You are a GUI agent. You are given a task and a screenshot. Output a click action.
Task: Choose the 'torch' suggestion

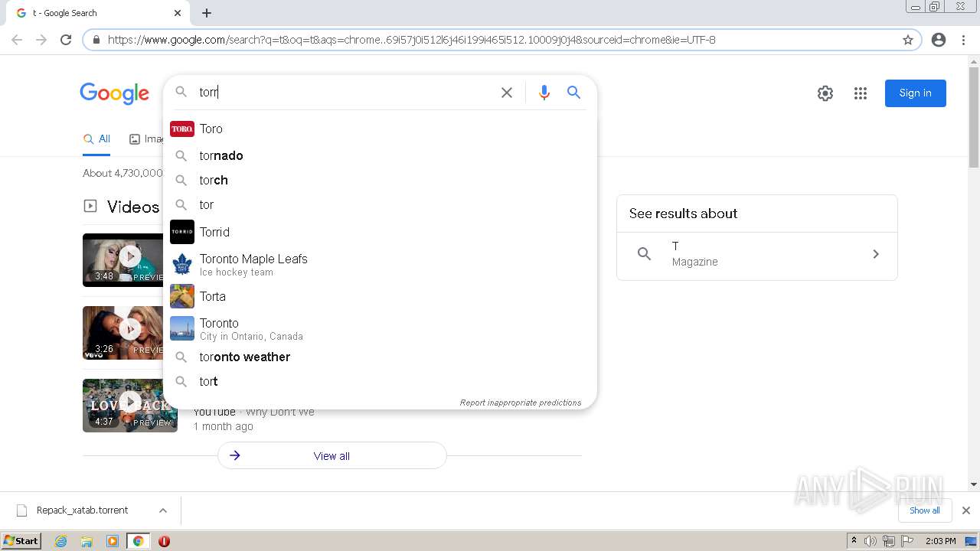pos(380,180)
